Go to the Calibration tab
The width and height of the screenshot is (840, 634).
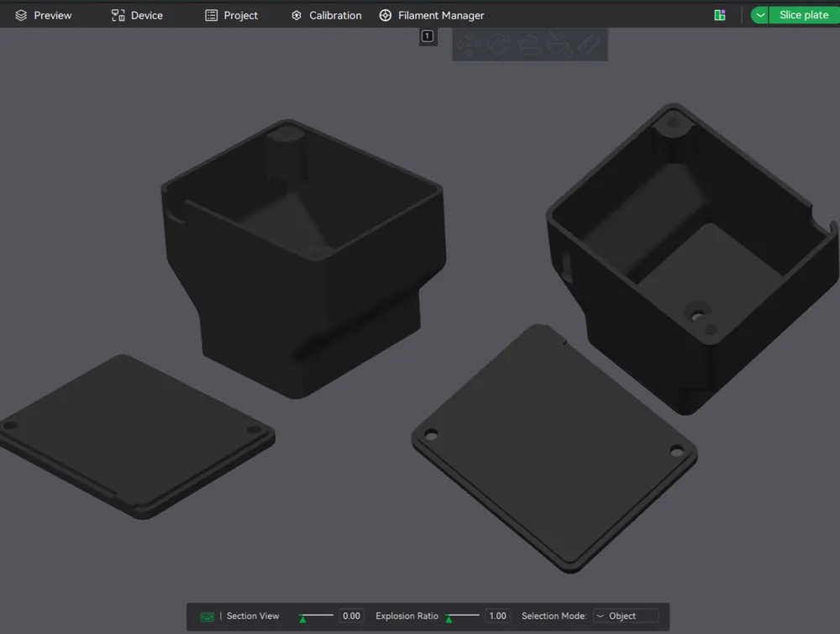pos(326,15)
